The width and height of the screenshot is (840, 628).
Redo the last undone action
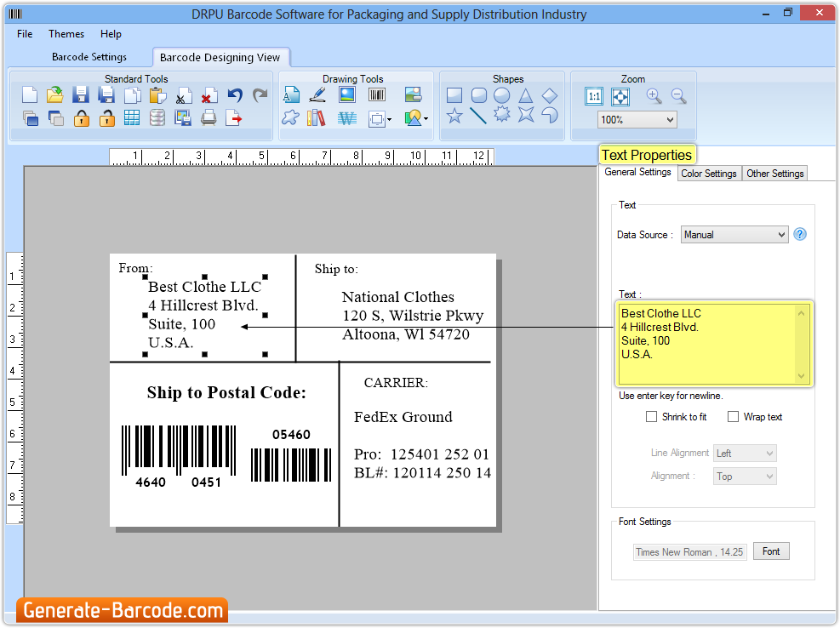click(260, 95)
